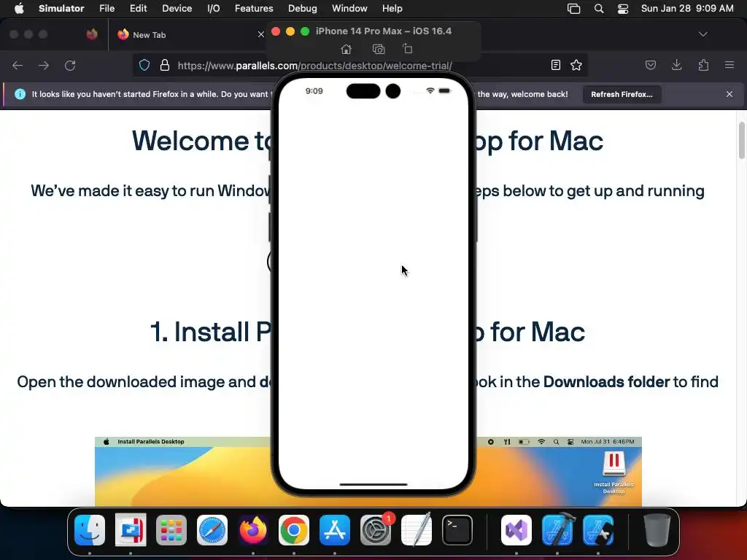Click the date and time clock

tap(687, 8)
